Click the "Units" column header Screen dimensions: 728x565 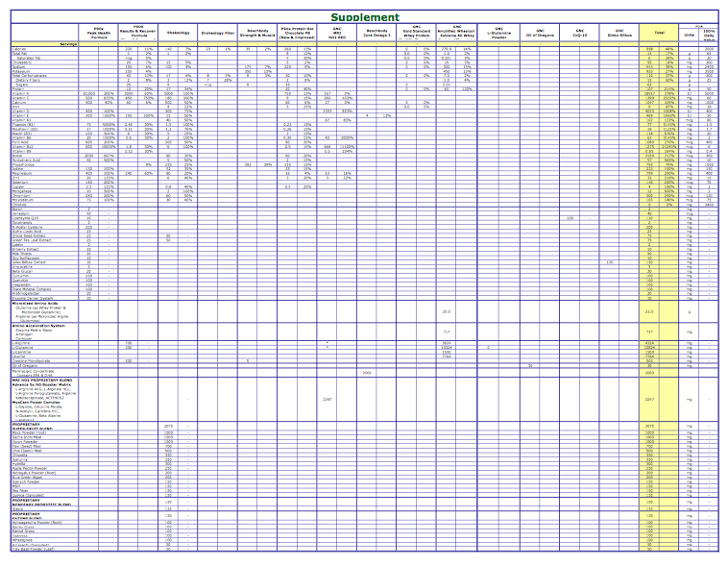tap(689, 35)
